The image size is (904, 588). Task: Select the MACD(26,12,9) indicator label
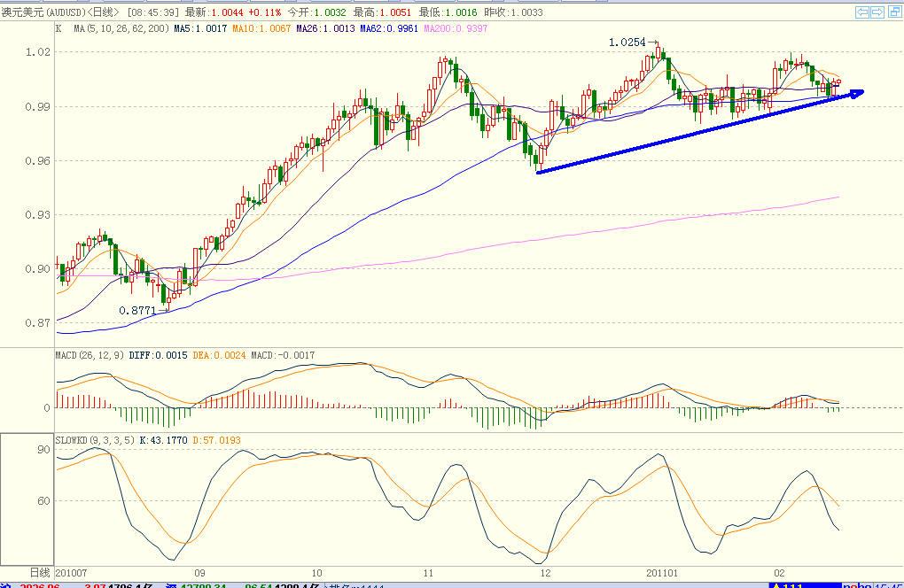click(x=90, y=355)
